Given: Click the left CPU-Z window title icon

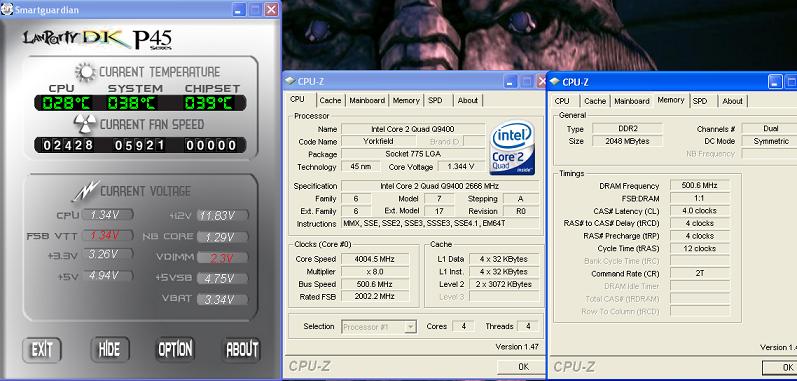Looking at the screenshot, I should point(290,81).
